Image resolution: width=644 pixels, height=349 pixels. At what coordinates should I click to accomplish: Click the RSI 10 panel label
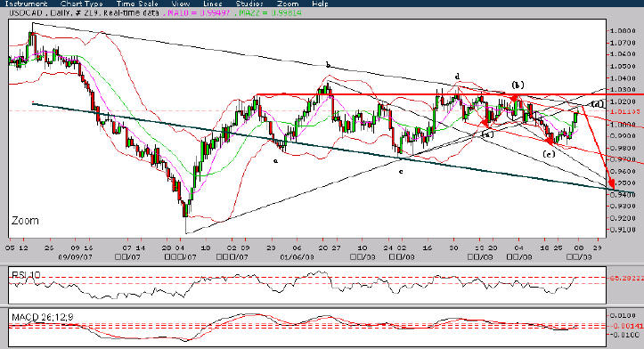click(27, 275)
